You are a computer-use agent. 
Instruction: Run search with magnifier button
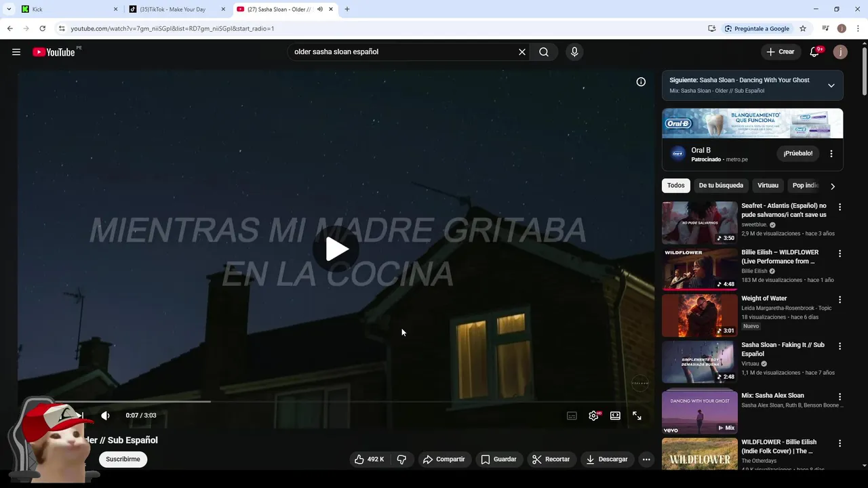click(x=544, y=52)
